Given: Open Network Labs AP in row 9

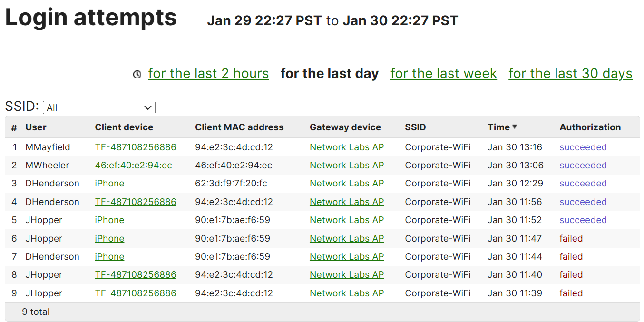Looking at the screenshot, I should pyautogui.click(x=347, y=293).
